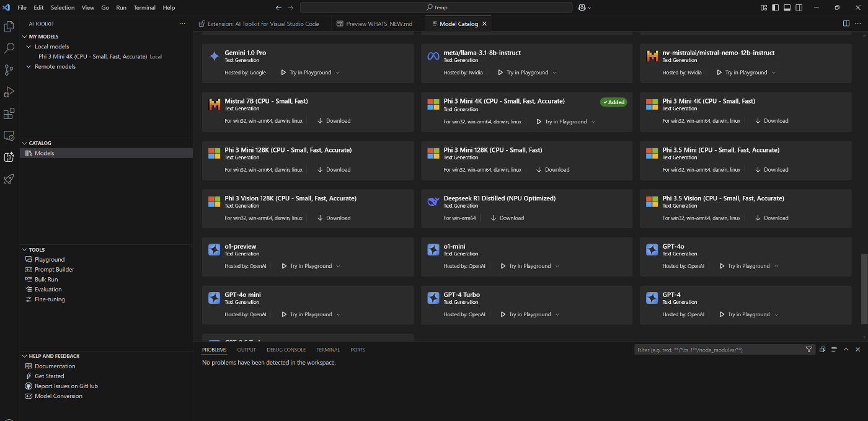Image resolution: width=868 pixels, height=421 pixels.
Task: Click the Deepseek R1 Distilled whale logo
Action: 433,202
